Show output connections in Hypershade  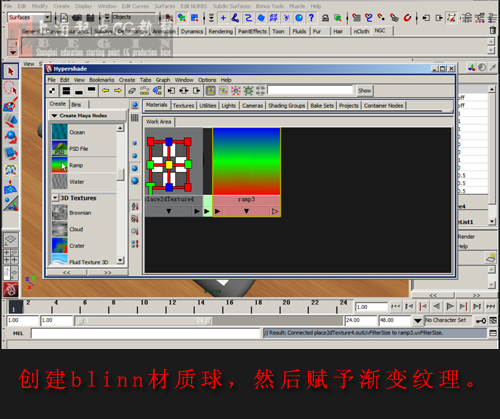[196, 91]
